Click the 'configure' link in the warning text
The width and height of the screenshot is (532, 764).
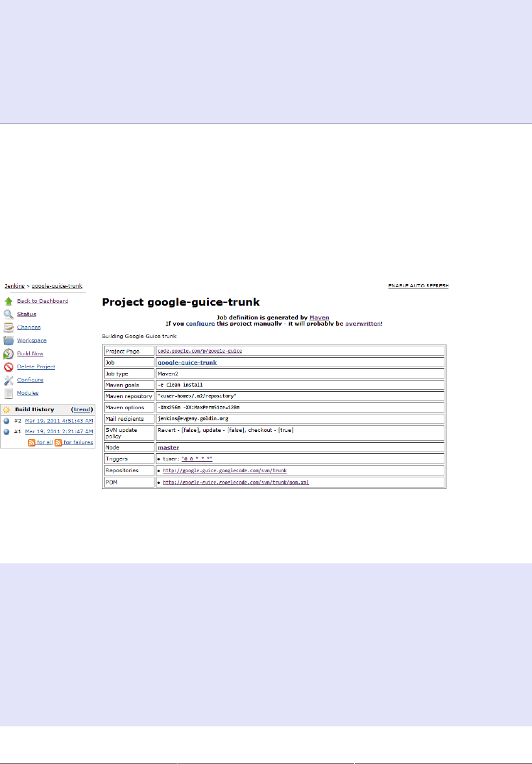pos(200,324)
